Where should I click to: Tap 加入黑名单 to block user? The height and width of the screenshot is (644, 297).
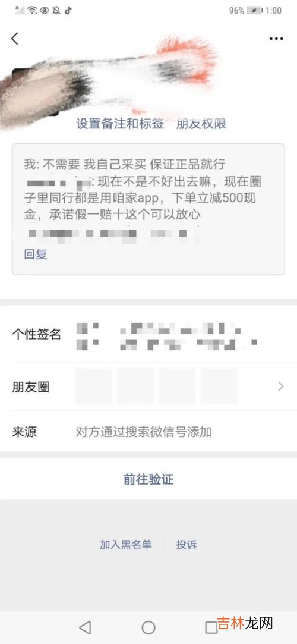(126, 545)
